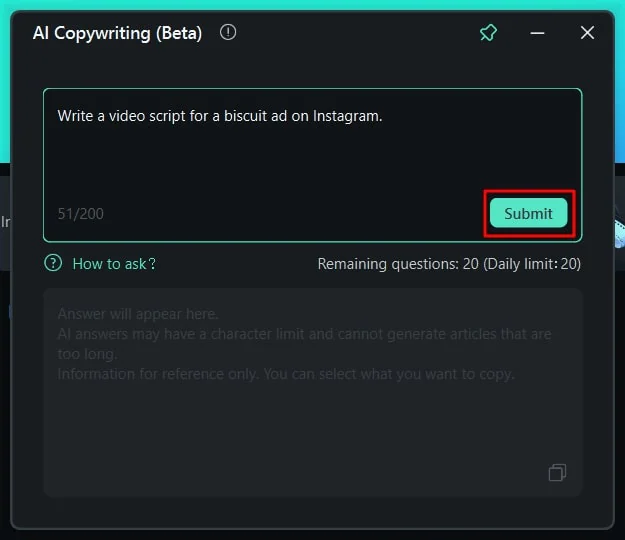Click the "Remaining questions: 20" label
Viewport: 625px width, 540px height.
click(x=396, y=264)
